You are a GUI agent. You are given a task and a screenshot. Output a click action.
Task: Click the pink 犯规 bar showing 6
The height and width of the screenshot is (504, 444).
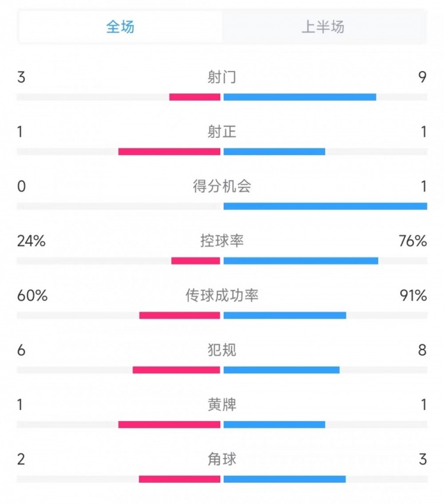[176, 370]
